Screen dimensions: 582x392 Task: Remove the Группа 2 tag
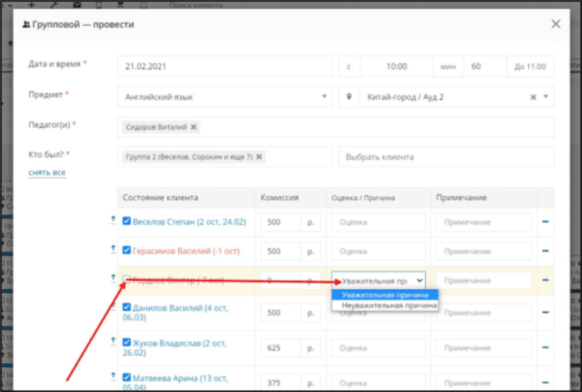[259, 157]
